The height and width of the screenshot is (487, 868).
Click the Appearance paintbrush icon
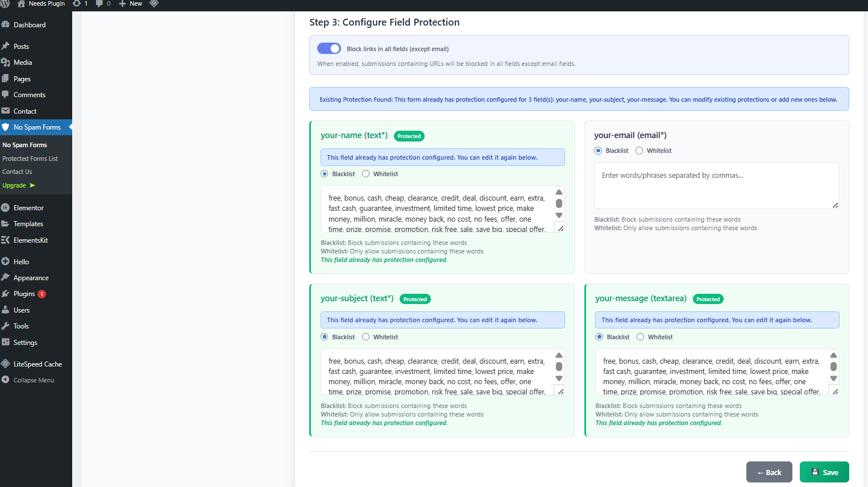click(x=6, y=278)
